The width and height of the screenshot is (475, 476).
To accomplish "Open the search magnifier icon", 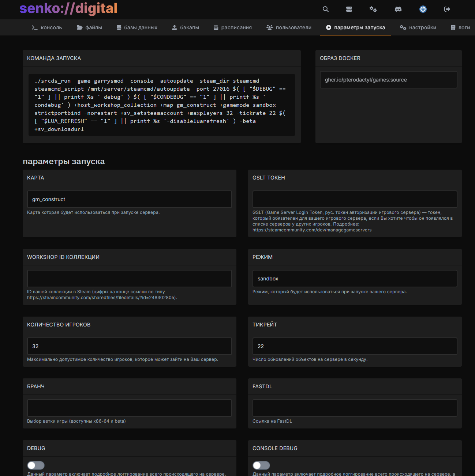I will (x=325, y=9).
